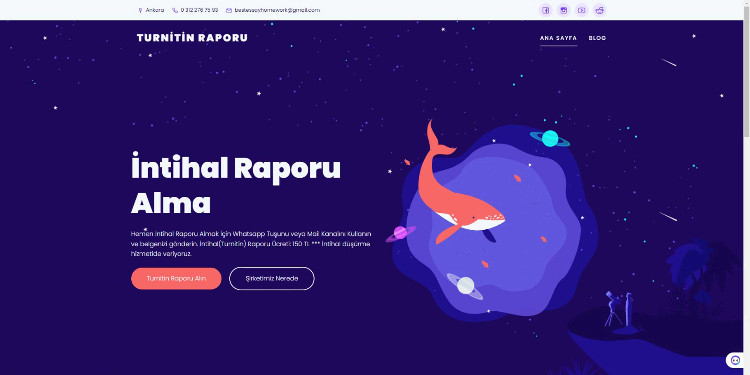Click the paragraph starting with Hemen İntihal Raporu
Image resolution: width=750 pixels, height=375 pixels.
251,243
